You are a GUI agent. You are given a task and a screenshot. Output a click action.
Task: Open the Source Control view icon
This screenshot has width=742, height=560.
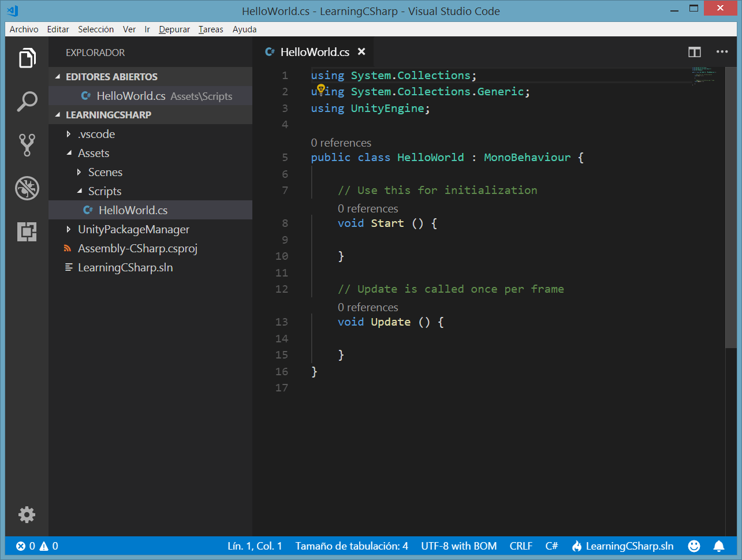tap(27, 145)
